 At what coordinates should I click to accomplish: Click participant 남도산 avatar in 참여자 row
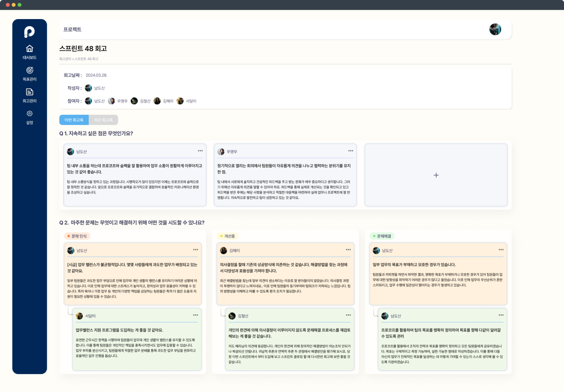coord(88,101)
